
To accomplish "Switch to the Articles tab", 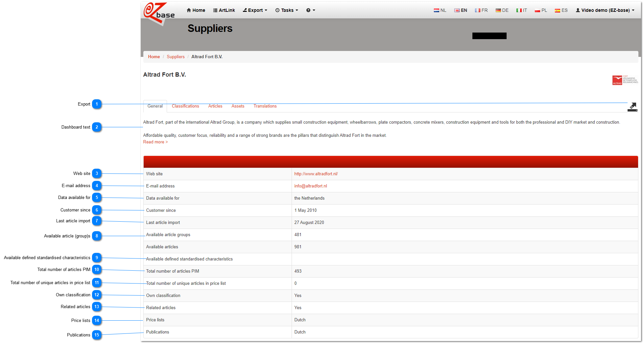I will coord(215,106).
